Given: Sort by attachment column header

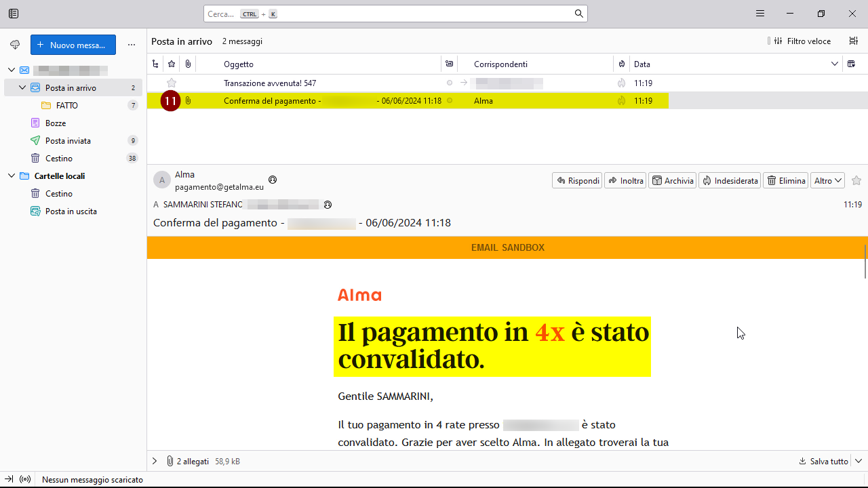Looking at the screenshot, I should coord(188,64).
